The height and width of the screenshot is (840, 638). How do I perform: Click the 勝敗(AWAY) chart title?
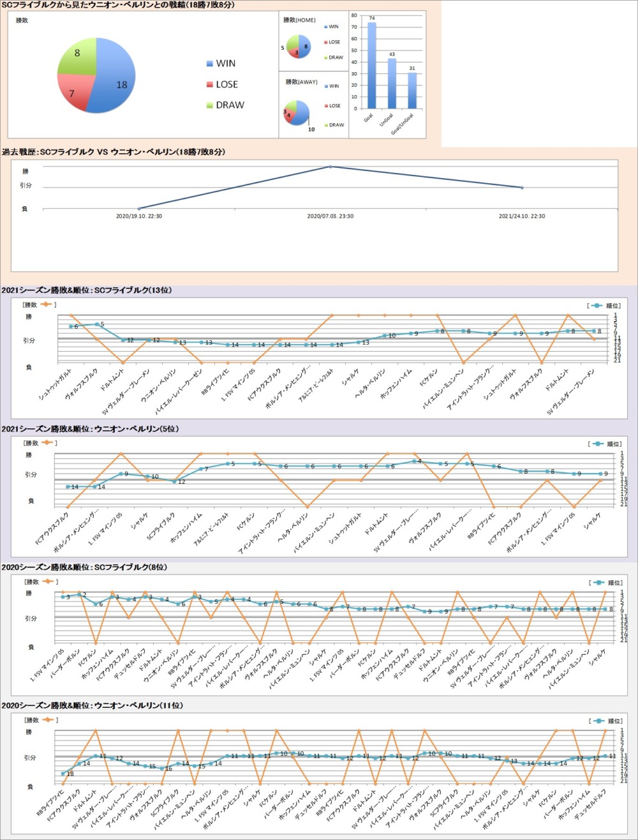tap(300, 82)
